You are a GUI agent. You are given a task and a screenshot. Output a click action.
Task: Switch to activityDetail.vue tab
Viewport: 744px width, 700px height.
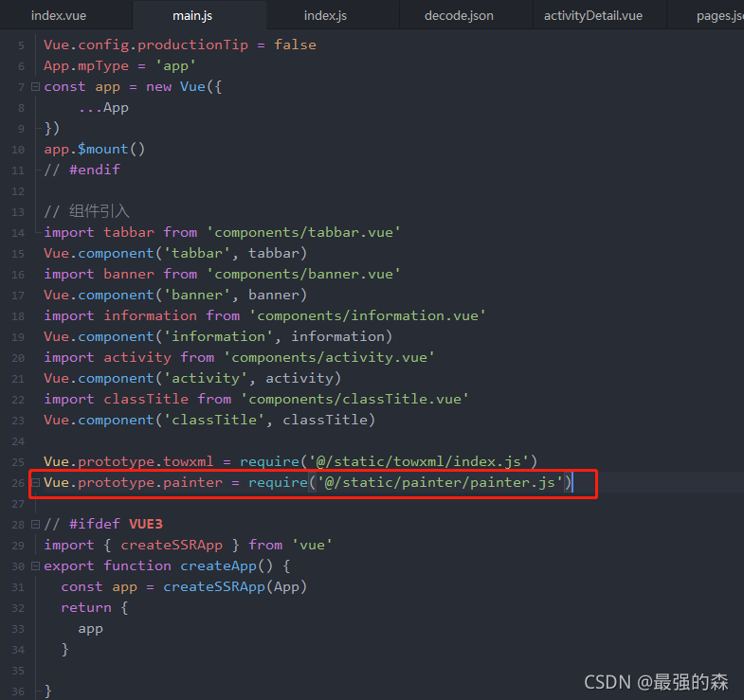tap(593, 16)
